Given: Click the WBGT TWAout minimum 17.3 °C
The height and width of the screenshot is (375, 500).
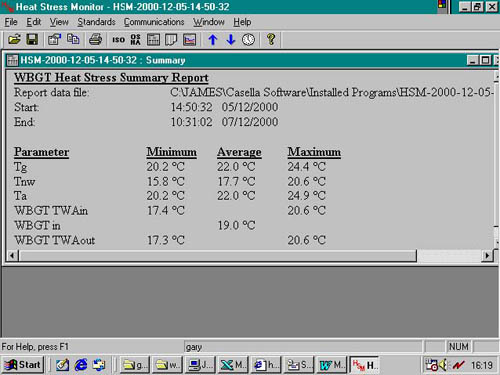Looking at the screenshot, I should [x=166, y=240].
